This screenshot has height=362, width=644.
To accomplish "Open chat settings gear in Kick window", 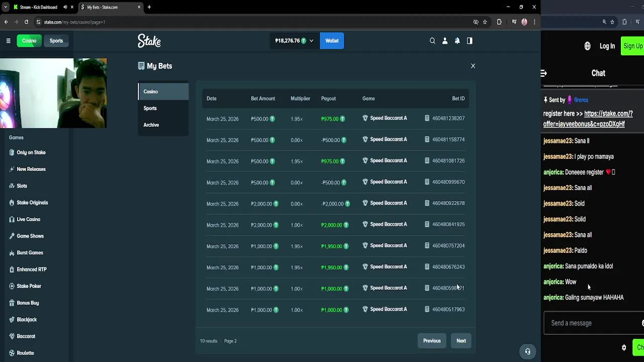I will click(624, 347).
